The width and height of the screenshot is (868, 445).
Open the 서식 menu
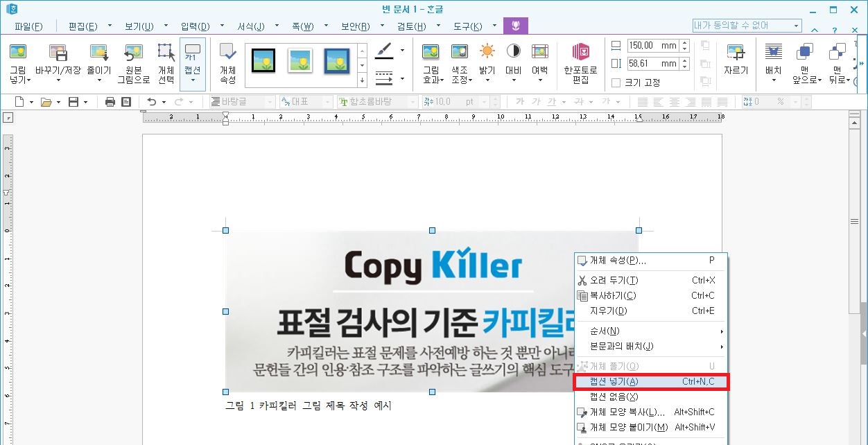pyautogui.click(x=251, y=26)
